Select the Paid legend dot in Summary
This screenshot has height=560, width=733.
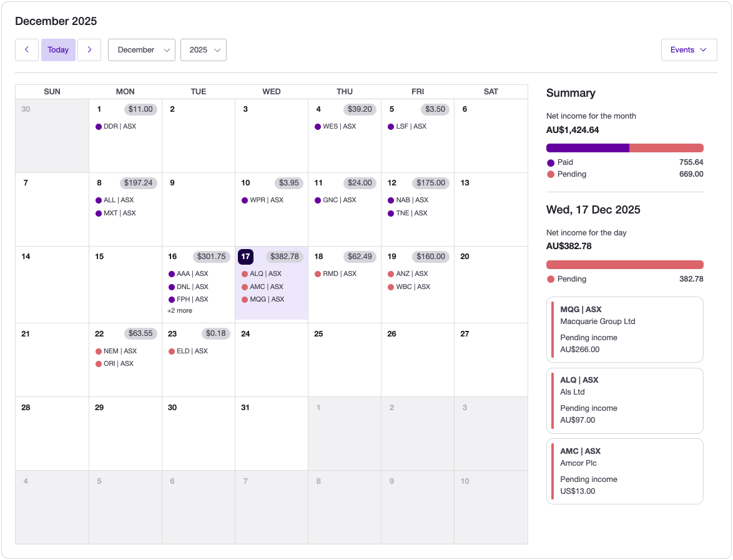pos(551,162)
